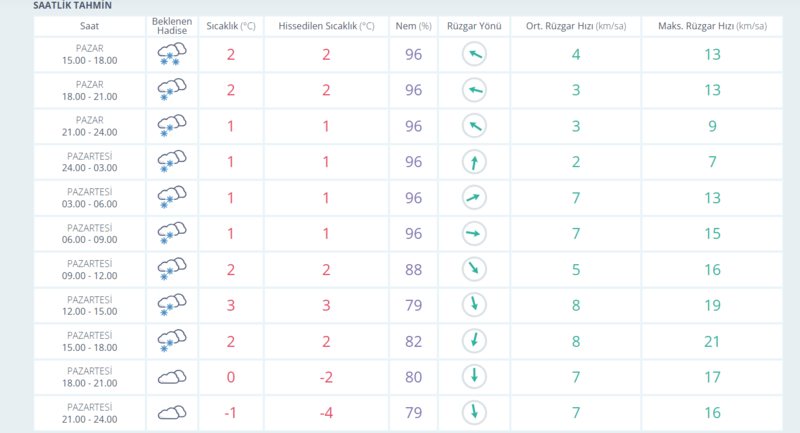Click the Maks. Rüzgar Hızı column header
The width and height of the screenshot is (800, 433).
(712, 25)
